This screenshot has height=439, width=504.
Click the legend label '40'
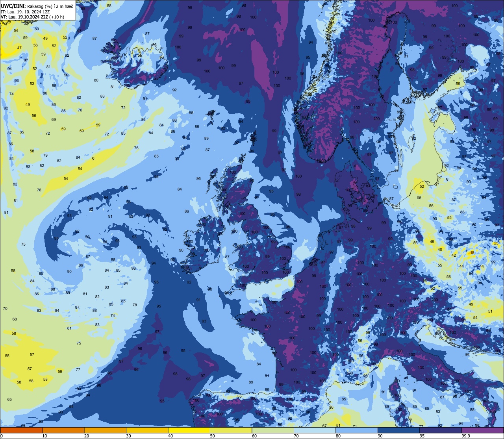click(x=170, y=436)
